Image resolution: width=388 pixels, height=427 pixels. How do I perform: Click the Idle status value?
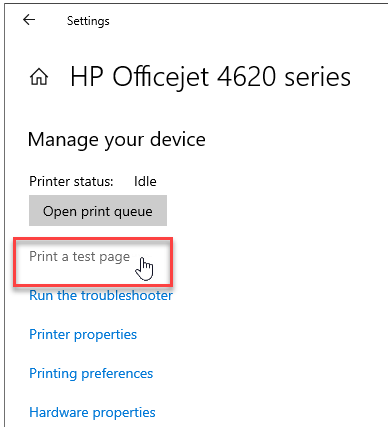[145, 181]
